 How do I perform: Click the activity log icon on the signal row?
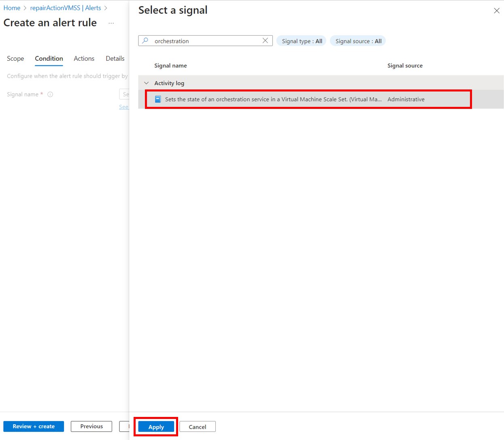tap(158, 99)
